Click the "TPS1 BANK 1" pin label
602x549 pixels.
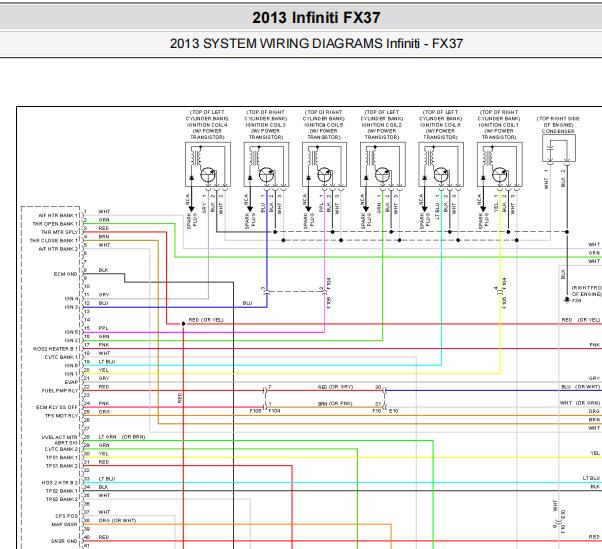[62, 458]
